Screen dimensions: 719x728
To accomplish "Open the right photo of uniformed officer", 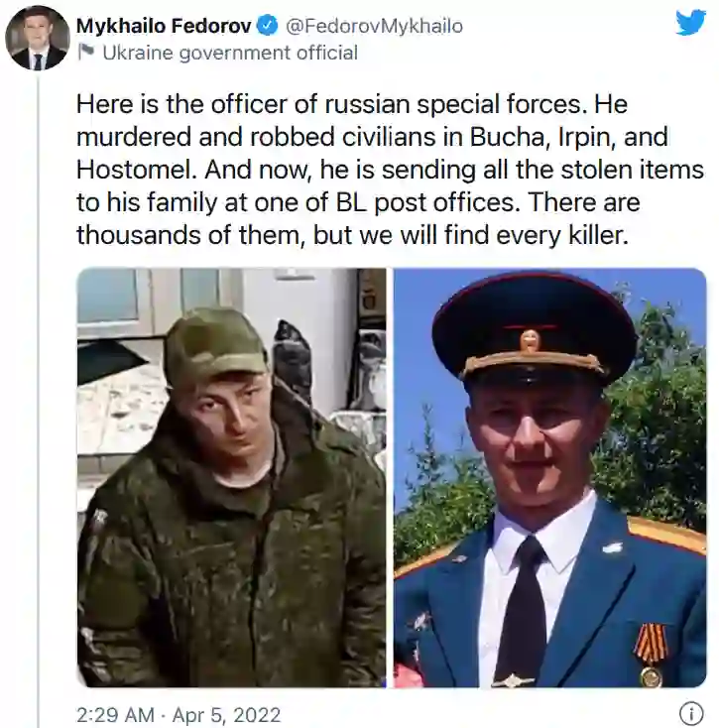I will point(550,477).
